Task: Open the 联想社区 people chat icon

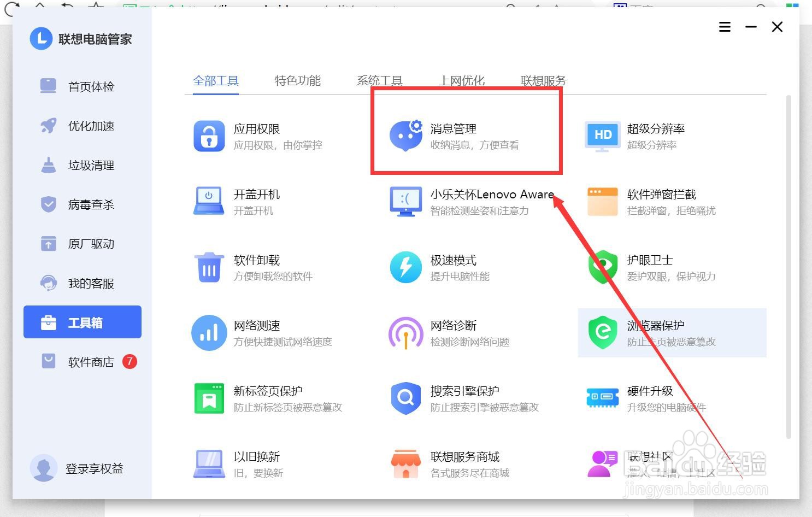Action: point(602,464)
